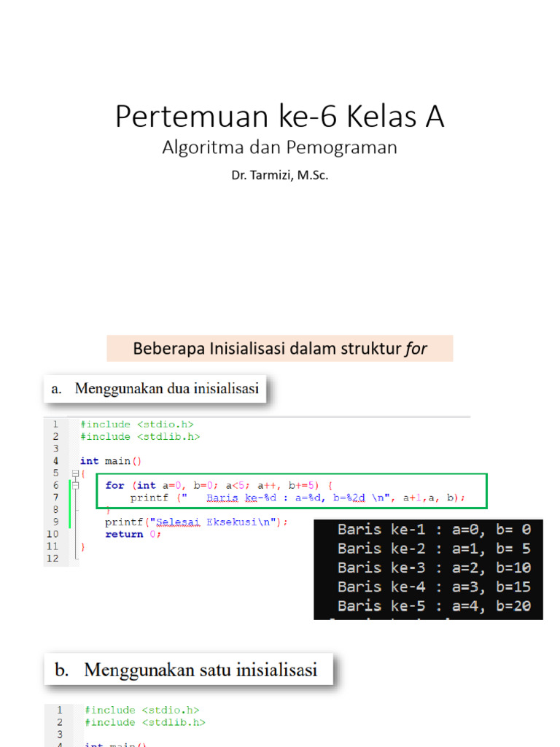Click "#include <stdio.h>" in section a's code
This screenshot has height=747, width=560.
(137, 425)
